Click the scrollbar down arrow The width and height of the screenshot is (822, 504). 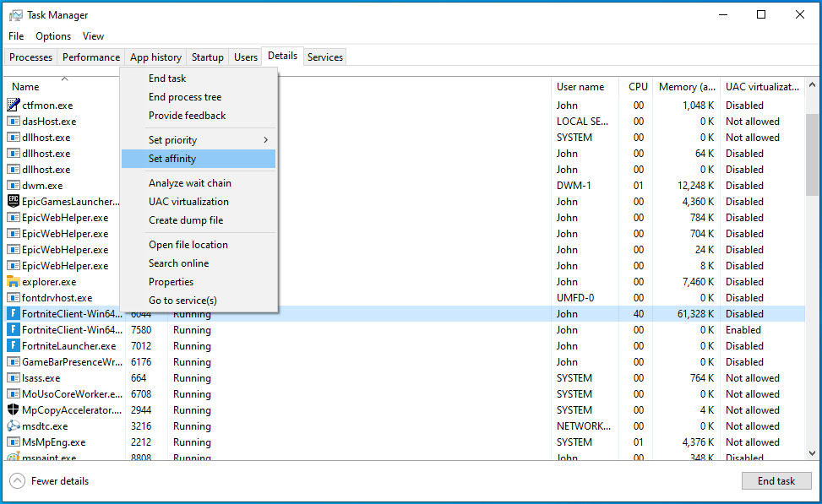812,453
